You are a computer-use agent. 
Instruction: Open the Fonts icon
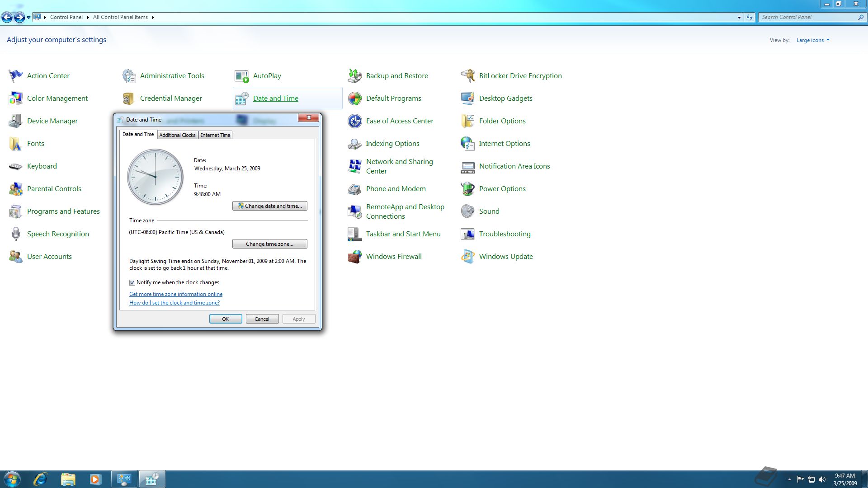(15, 144)
